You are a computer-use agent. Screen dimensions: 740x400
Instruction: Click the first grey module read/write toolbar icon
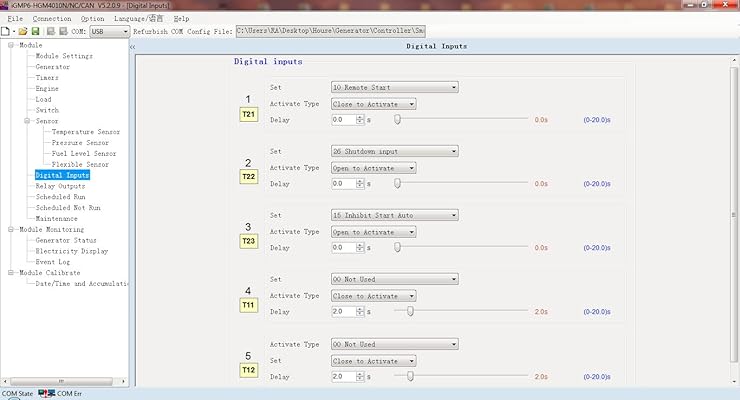[50, 31]
